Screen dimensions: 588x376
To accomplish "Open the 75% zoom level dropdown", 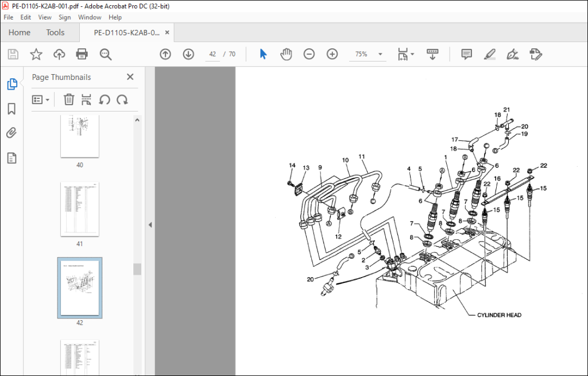I will click(380, 54).
